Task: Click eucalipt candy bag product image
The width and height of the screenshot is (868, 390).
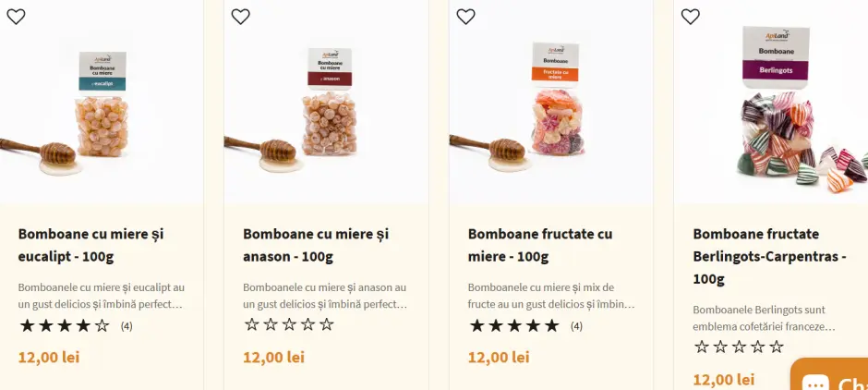Action: click(x=102, y=106)
